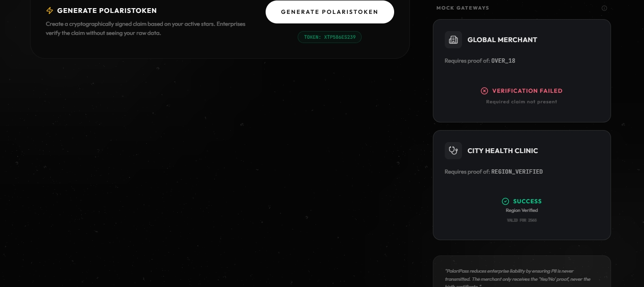This screenshot has width=644, height=287.
Task: Click the info icon next to Mock Gateways
Action: click(604, 8)
